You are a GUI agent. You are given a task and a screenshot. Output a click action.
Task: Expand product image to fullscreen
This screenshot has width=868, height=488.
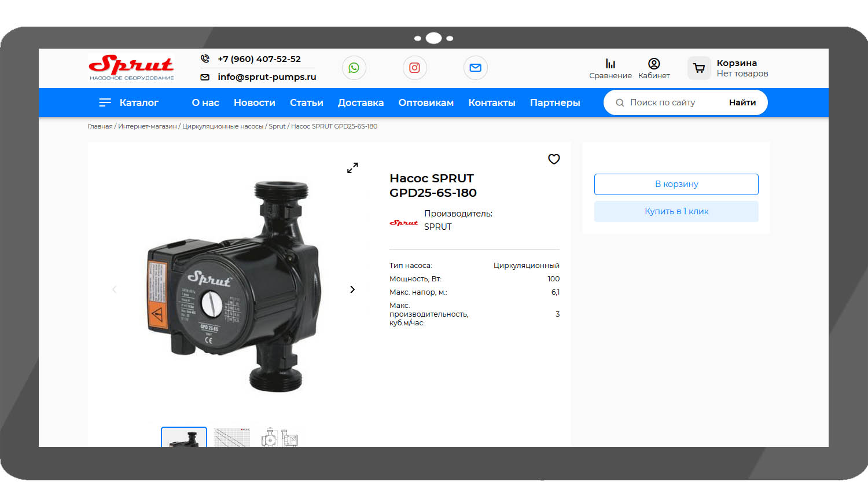(x=352, y=168)
